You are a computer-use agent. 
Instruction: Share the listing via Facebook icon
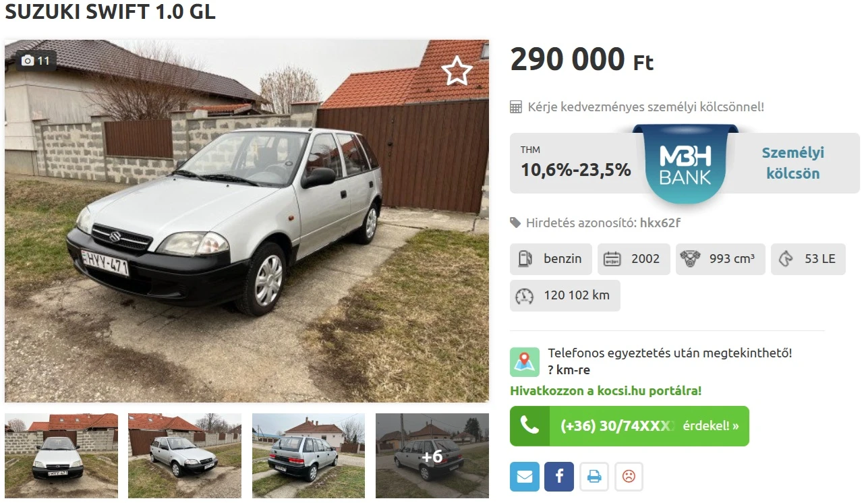559,477
